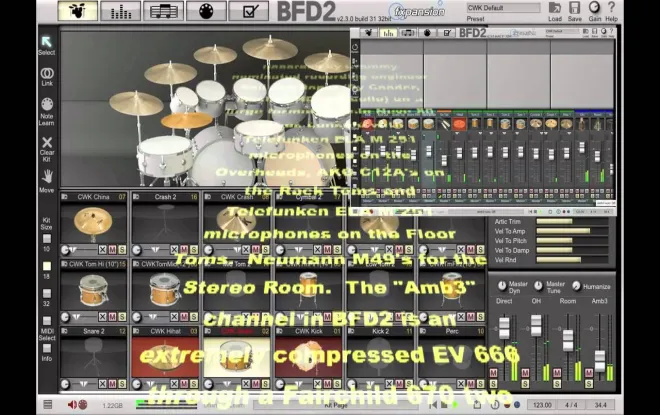Click the CWK Default preset name field
The image size is (660, 415).
click(x=503, y=8)
